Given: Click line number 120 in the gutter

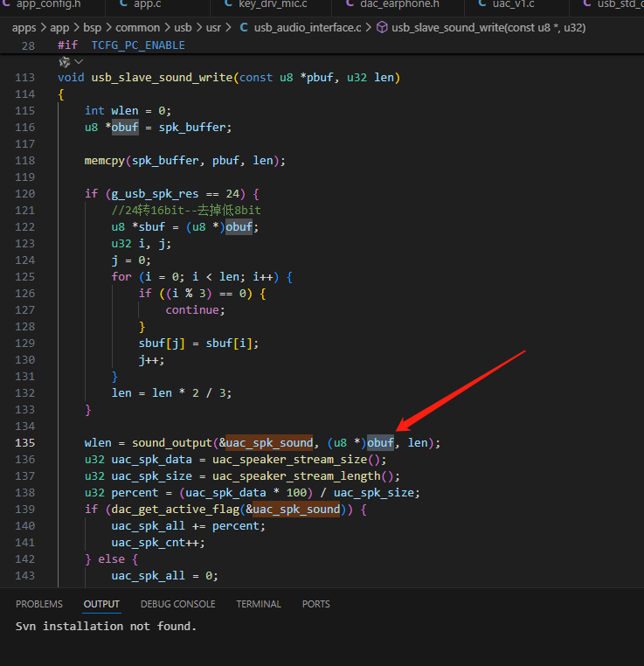Looking at the screenshot, I should tap(24, 194).
